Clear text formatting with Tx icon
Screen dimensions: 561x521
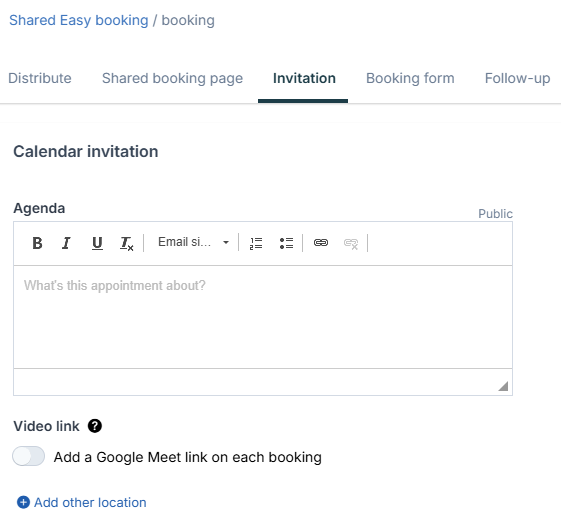tap(127, 243)
